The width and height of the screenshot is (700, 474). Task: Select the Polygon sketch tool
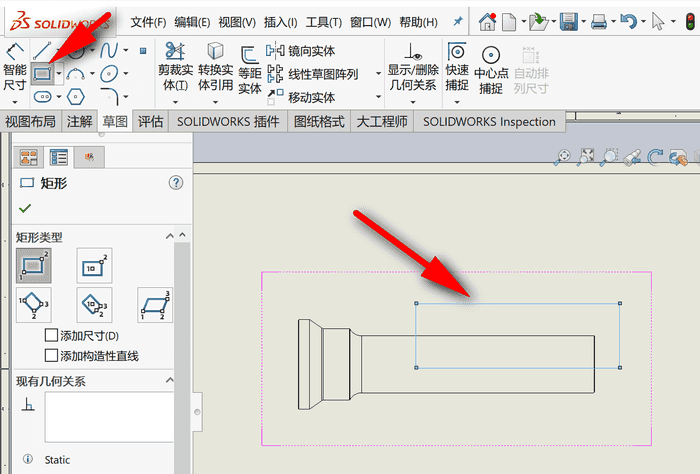pos(75,96)
